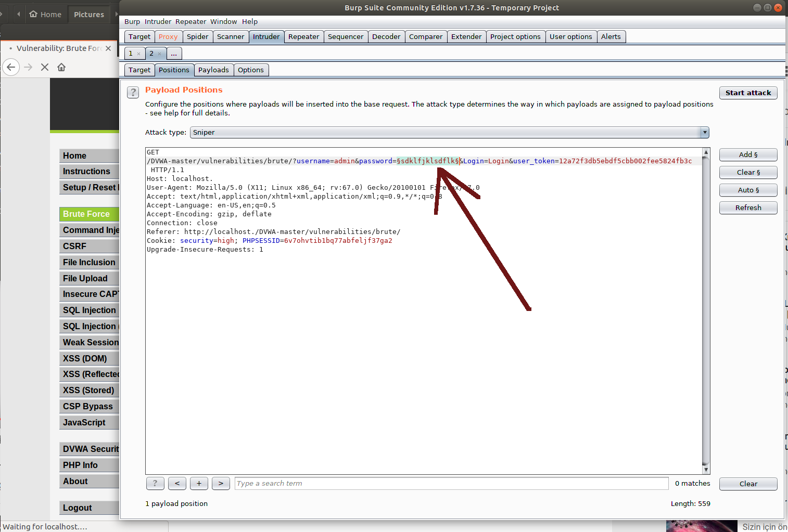This screenshot has height=532, width=788.
Task: Click the Auto § button
Action: tap(748, 190)
